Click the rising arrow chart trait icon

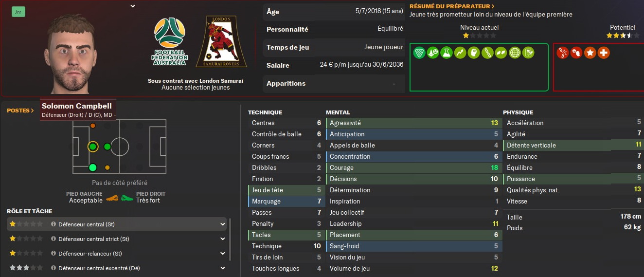click(460, 53)
